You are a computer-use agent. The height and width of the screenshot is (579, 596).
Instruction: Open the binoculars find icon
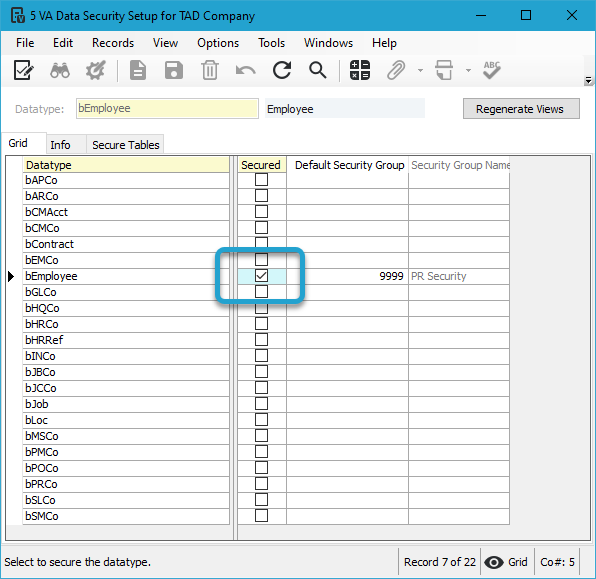(x=60, y=70)
